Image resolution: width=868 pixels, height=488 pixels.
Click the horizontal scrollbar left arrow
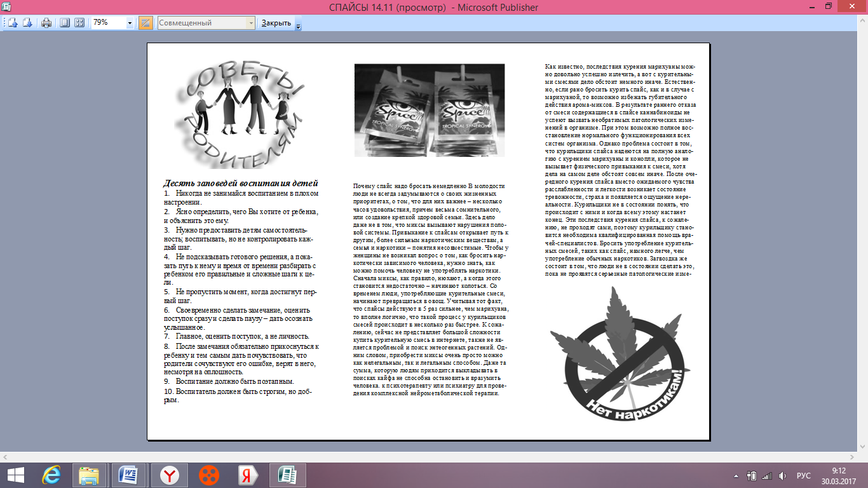click(x=6, y=456)
